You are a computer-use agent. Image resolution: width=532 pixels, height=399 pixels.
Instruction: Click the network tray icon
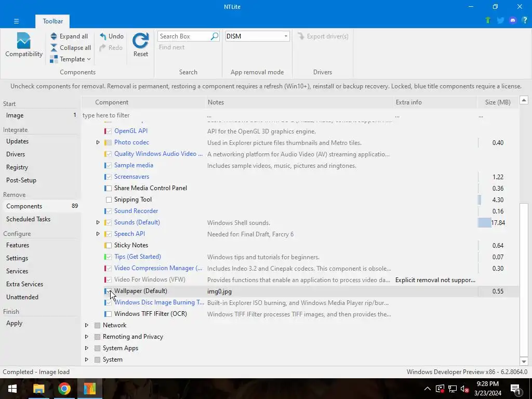[453, 389]
